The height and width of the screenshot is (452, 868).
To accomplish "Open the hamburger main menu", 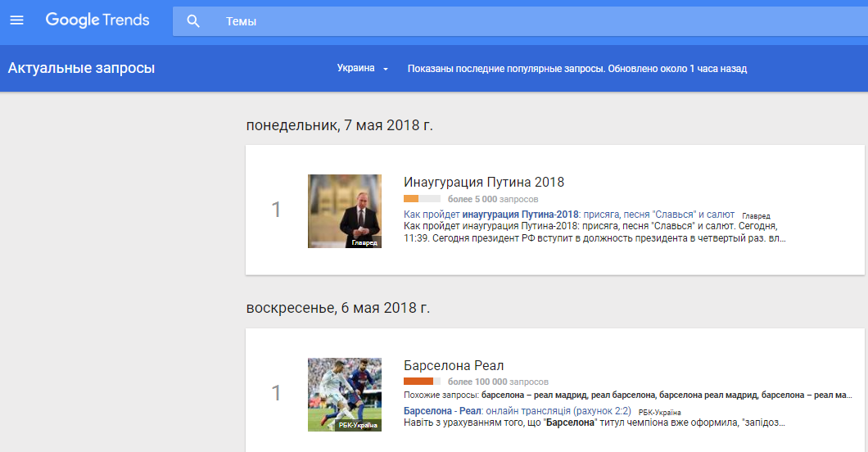I will (x=17, y=20).
